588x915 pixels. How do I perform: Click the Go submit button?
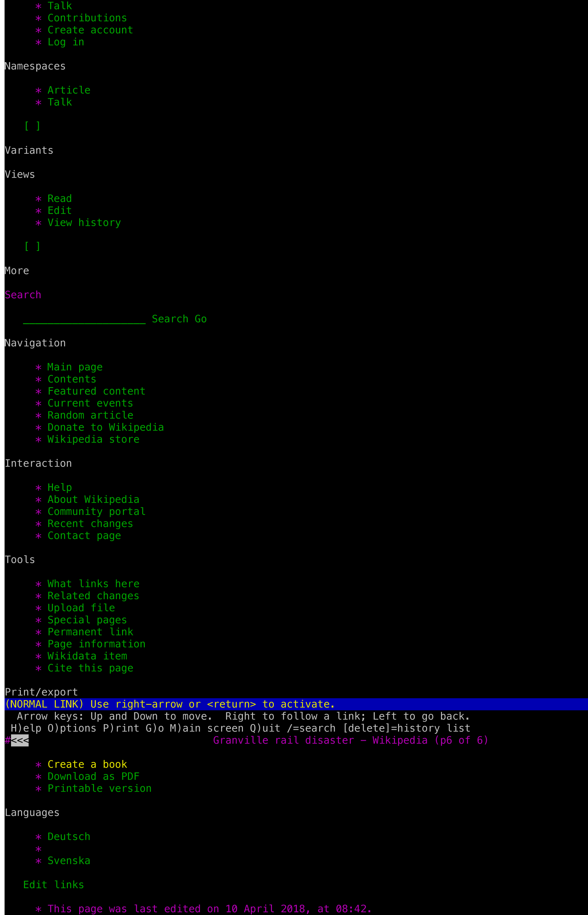pyautogui.click(x=201, y=319)
